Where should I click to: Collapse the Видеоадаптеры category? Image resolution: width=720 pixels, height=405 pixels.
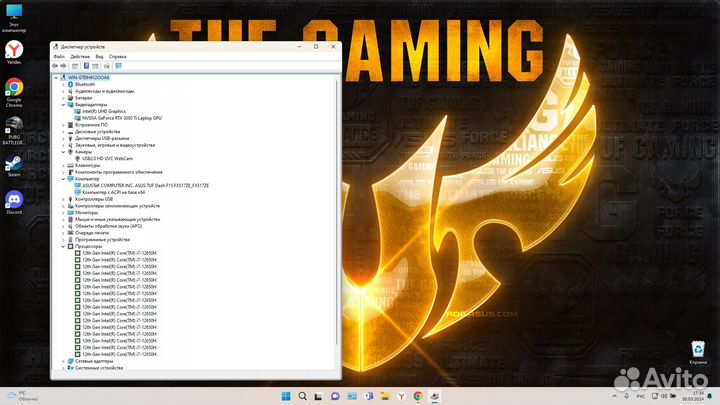tap(63, 105)
